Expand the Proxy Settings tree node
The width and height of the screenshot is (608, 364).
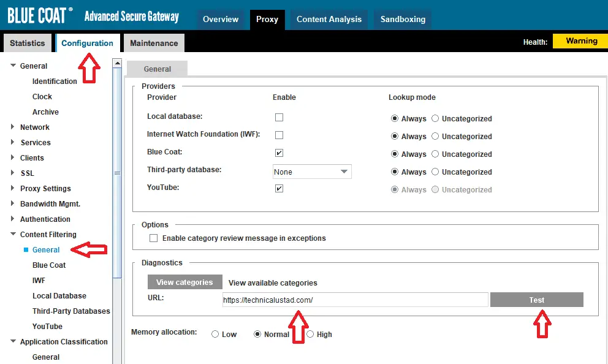tap(12, 188)
